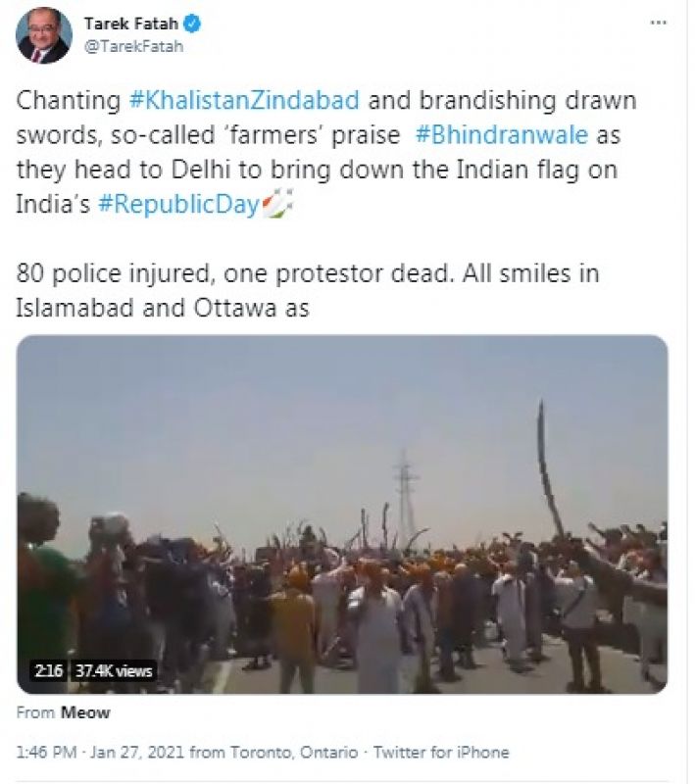Open the Meow video source link
695x784 pixels.
(x=85, y=712)
